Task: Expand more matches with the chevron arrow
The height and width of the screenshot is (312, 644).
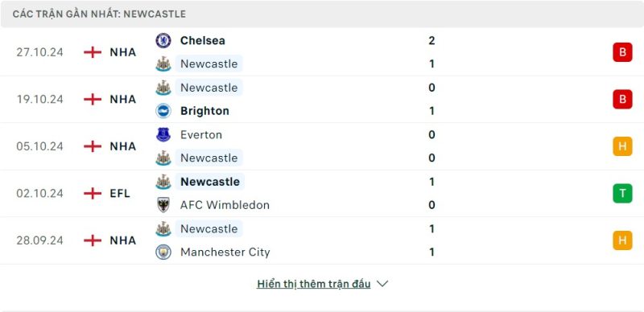Action: click(x=382, y=284)
